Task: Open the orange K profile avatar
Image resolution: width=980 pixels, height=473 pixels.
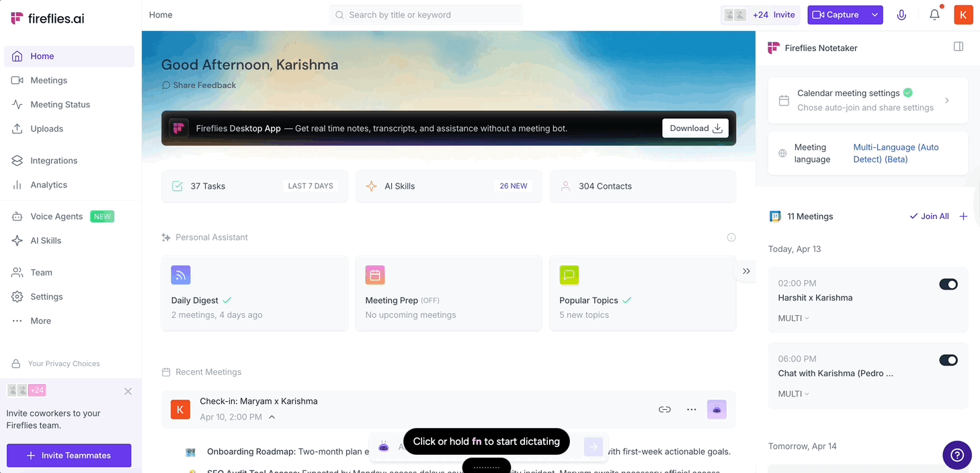Action: (963, 15)
